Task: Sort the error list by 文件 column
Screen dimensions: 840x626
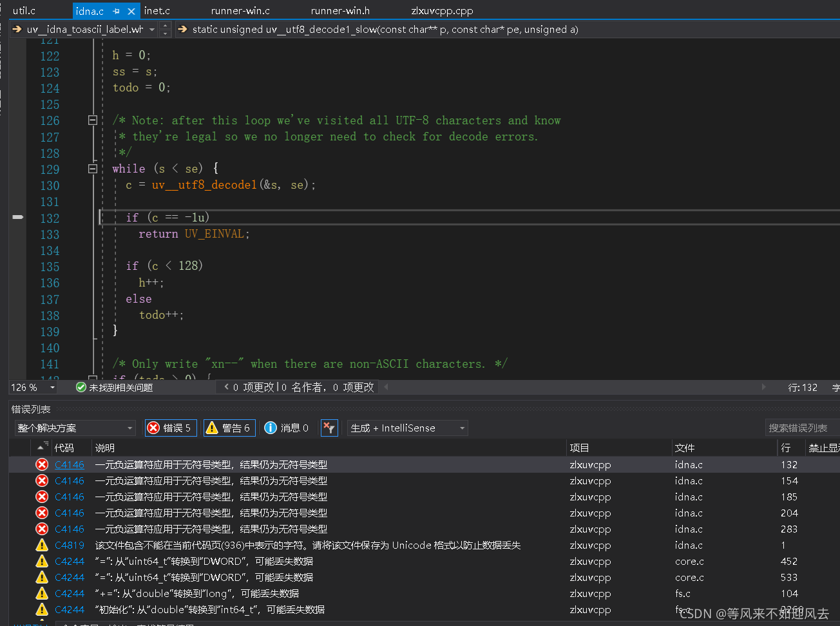Action: [x=684, y=448]
